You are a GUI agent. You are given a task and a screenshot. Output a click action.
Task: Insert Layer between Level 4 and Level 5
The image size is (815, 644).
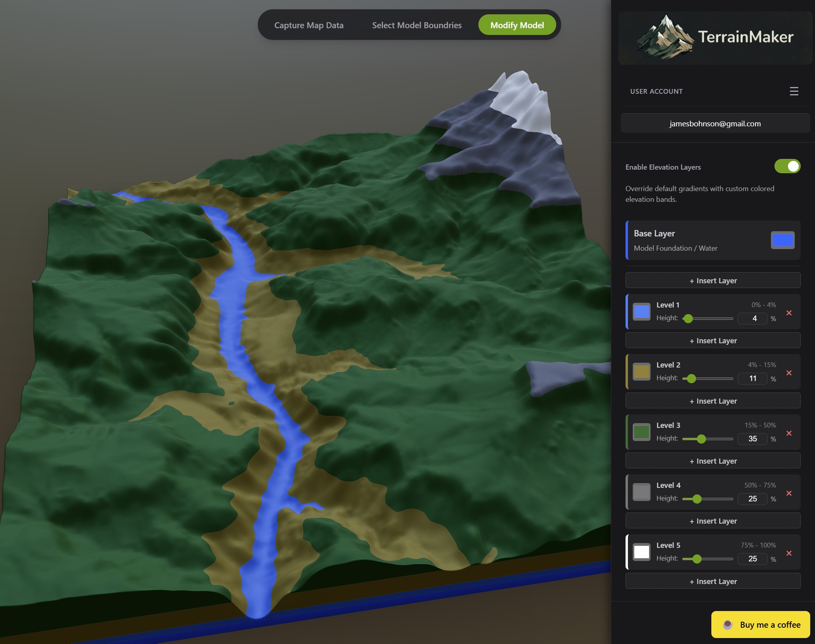click(x=713, y=521)
